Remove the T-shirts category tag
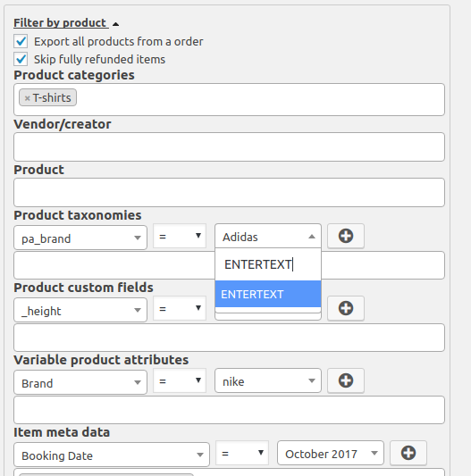The width and height of the screenshot is (471, 476). (x=27, y=98)
